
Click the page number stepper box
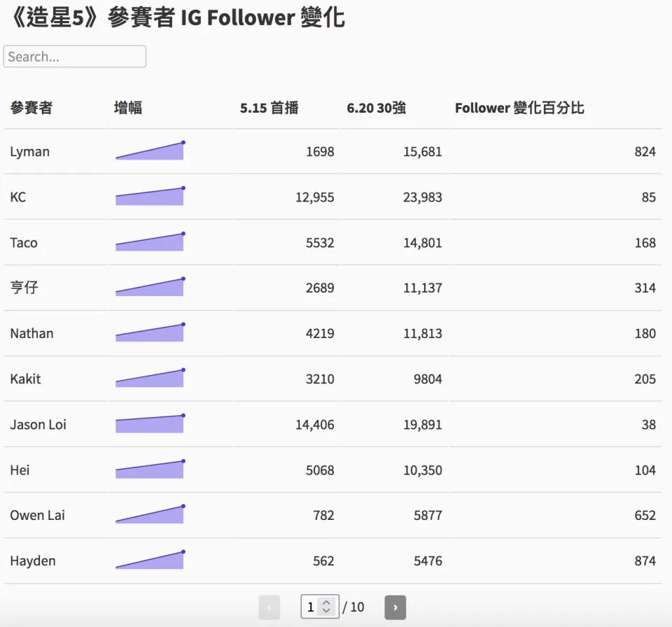point(319,607)
